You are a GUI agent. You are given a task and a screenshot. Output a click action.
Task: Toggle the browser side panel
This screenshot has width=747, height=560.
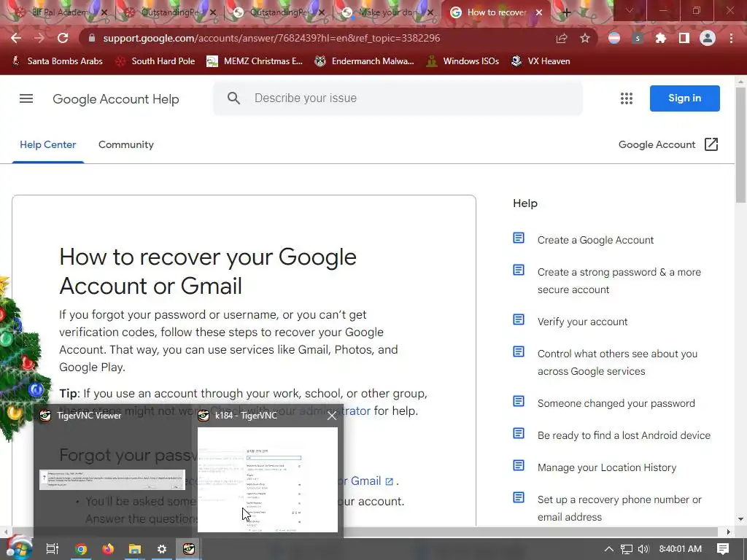click(684, 38)
